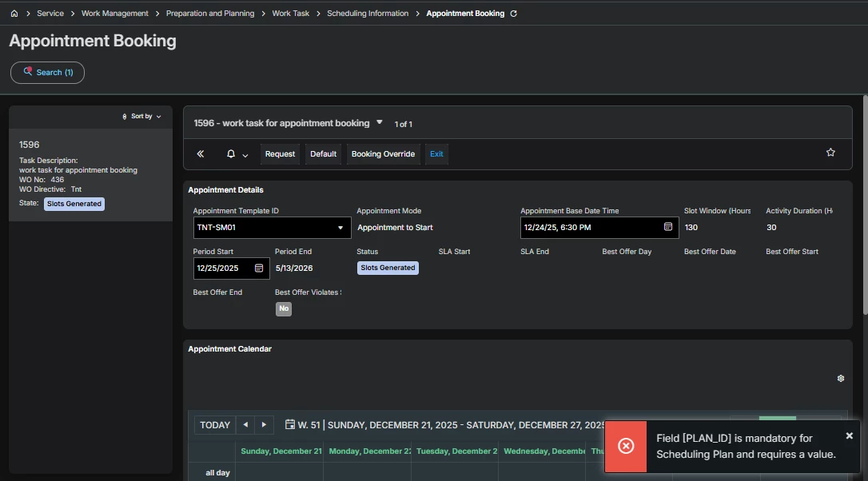Mark this record as favorite with the star icon
868x481 pixels.
click(x=830, y=151)
